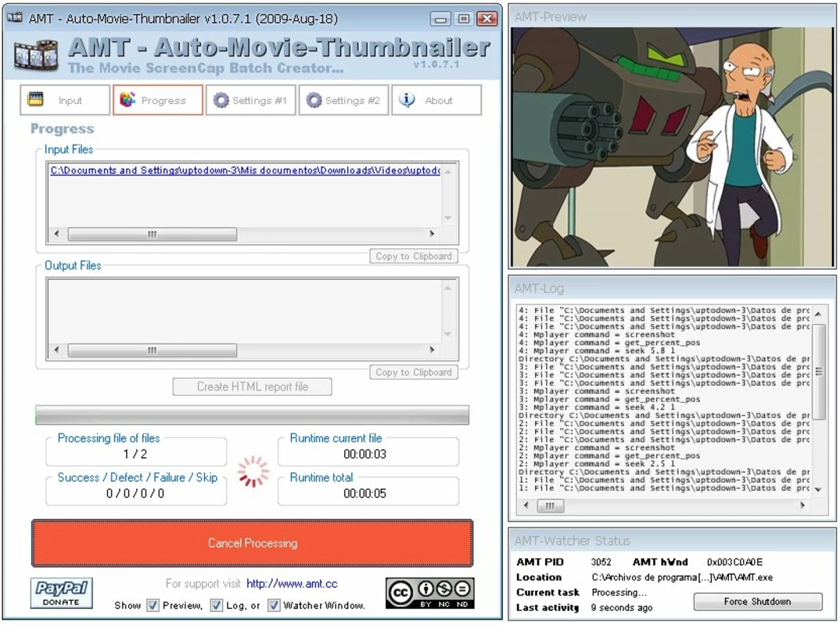Click Location path ending AMT.exe

tap(682, 577)
